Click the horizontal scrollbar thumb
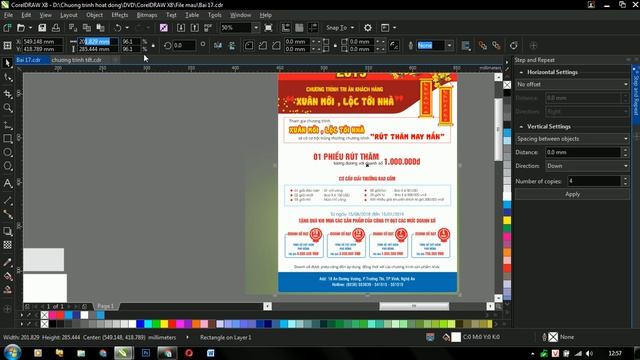640x360 pixels. (414, 306)
